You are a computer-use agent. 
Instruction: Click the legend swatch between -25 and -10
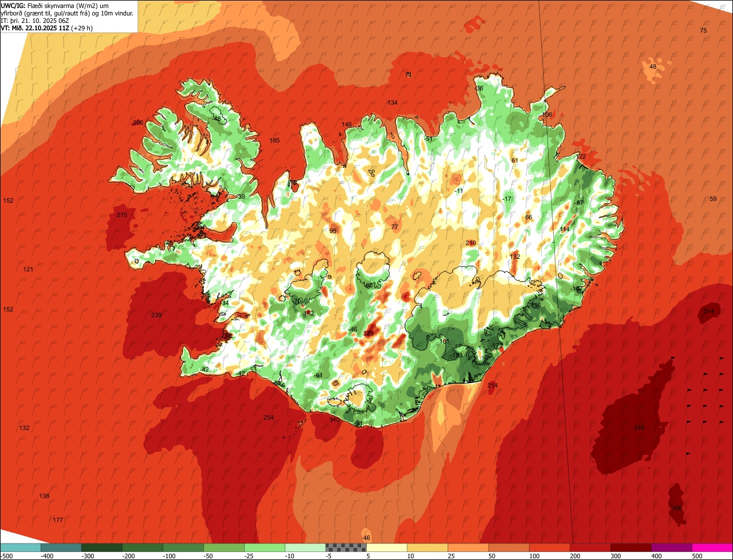coord(265,547)
